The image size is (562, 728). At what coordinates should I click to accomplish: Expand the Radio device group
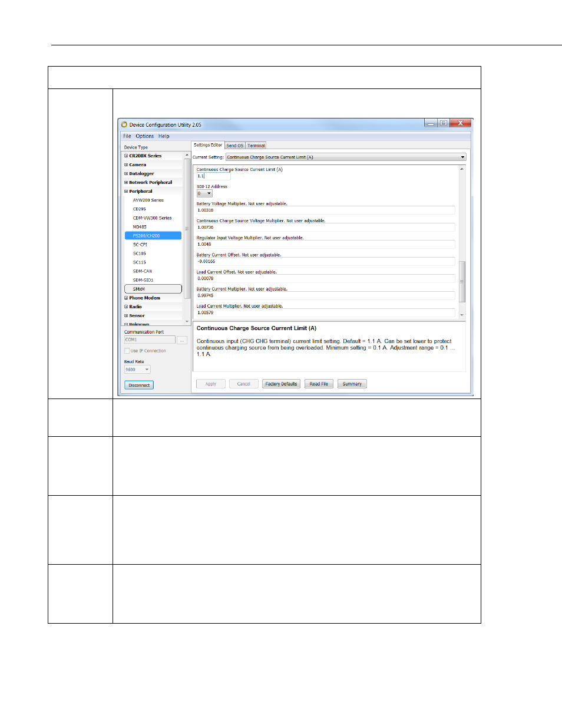coord(126,307)
